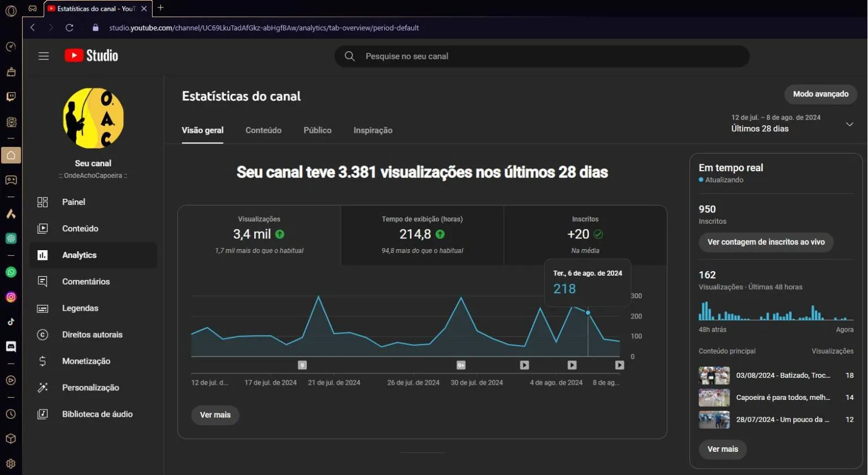Go to Direitos autorais section
868x475 pixels.
[92, 335]
